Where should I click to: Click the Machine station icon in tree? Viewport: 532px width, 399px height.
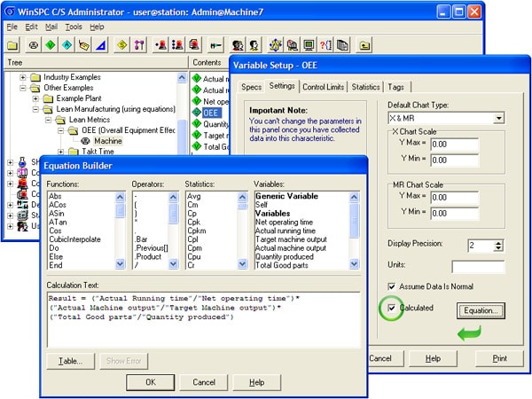click(86, 141)
